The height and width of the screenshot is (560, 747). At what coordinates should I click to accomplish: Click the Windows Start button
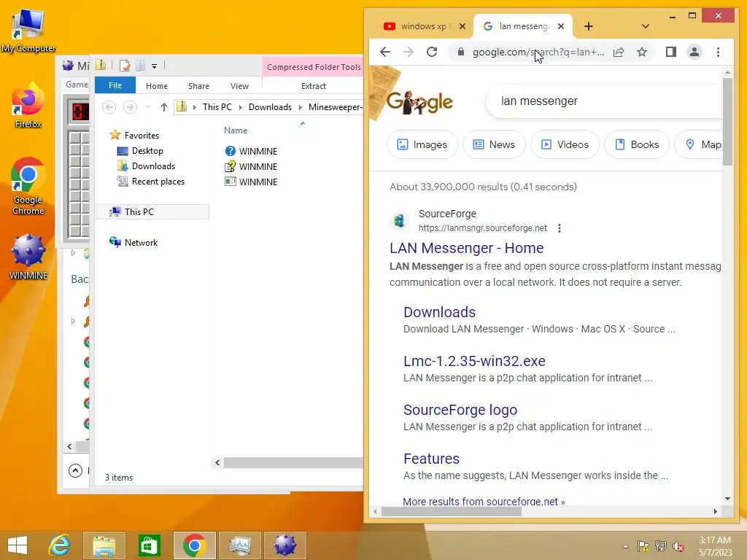[x=18, y=545]
